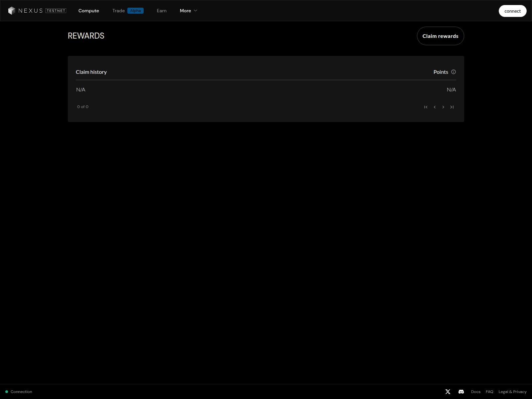Open the Points info icon

point(454,72)
